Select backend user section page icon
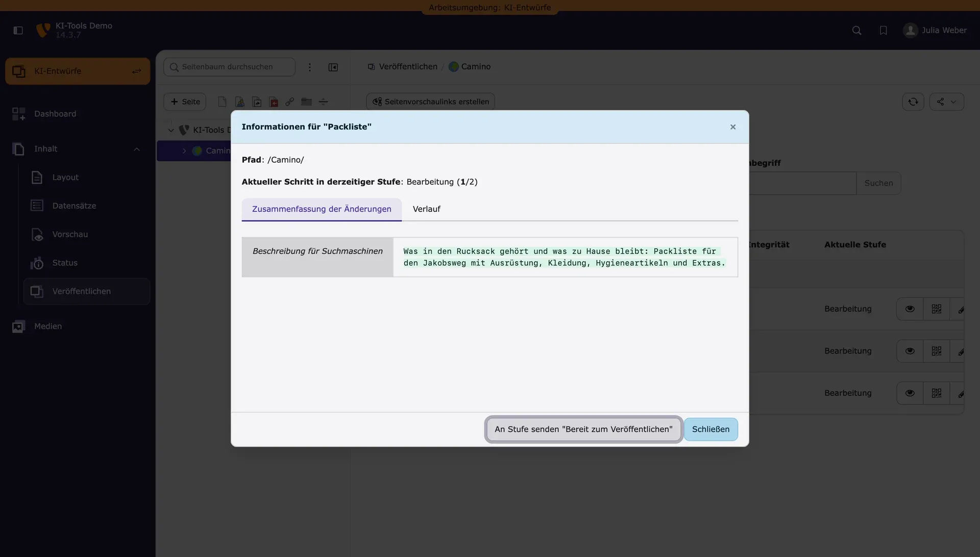The image size is (980, 557). pyautogui.click(x=239, y=102)
